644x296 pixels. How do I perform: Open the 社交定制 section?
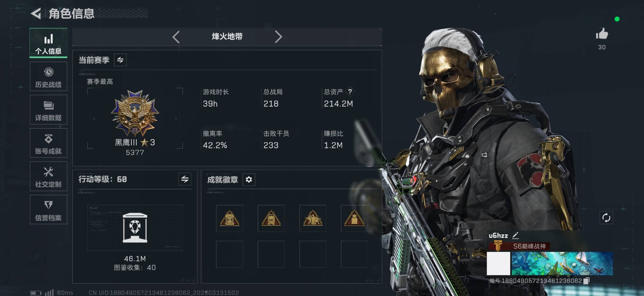coord(48,176)
